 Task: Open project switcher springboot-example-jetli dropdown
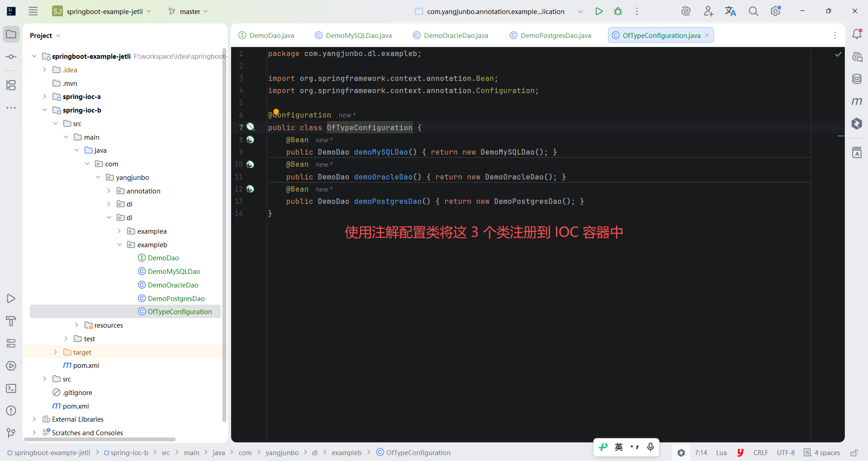click(102, 11)
